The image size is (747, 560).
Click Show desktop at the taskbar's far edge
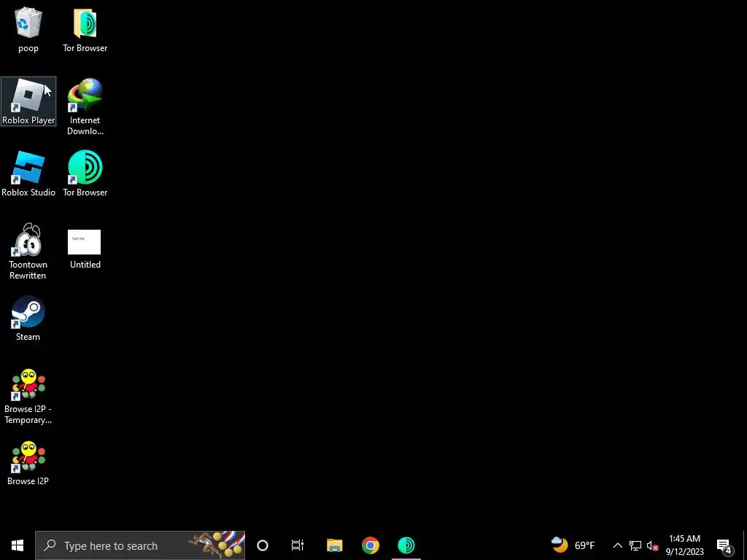(x=745, y=545)
